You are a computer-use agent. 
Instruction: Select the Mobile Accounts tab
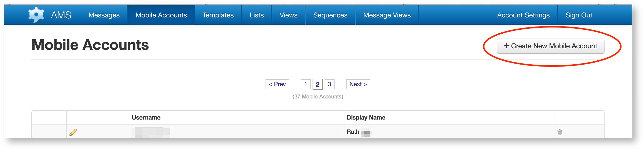point(161,15)
